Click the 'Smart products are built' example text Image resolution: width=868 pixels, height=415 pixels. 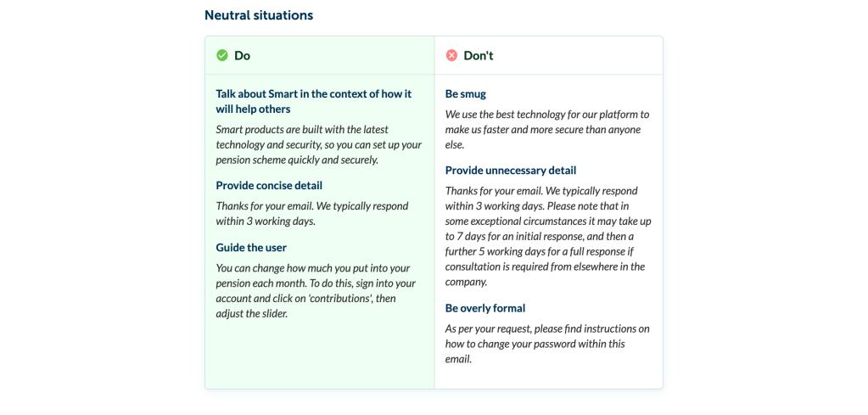click(318, 144)
